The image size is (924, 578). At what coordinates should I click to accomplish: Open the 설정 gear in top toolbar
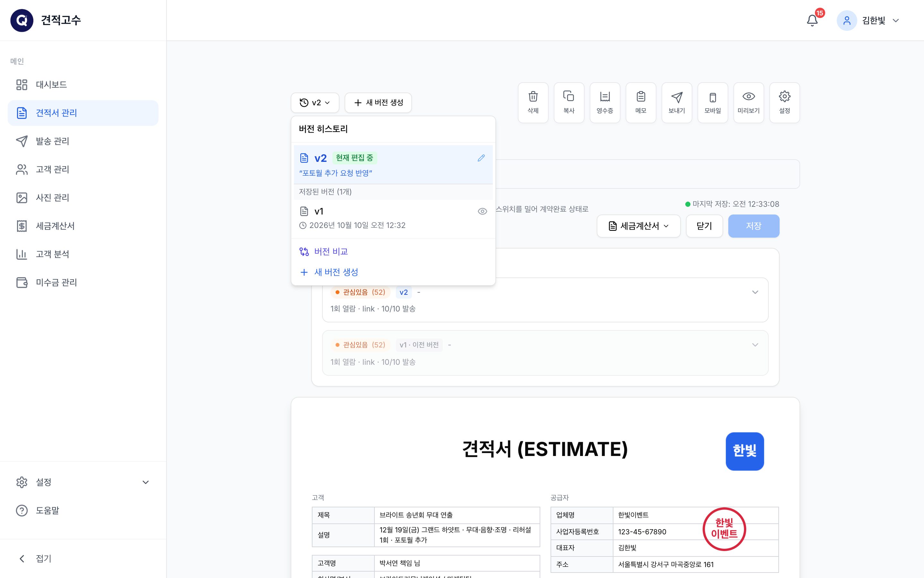click(x=784, y=102)
